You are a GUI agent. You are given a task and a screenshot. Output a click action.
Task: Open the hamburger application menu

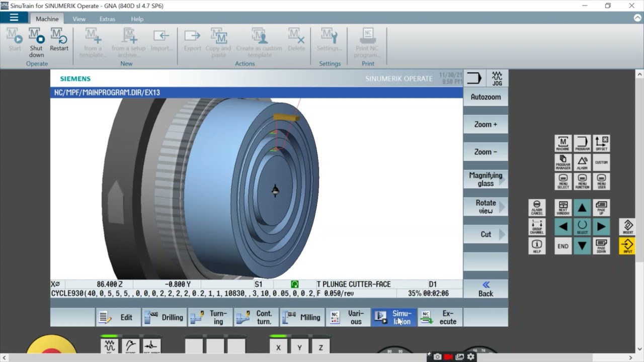click(x=14, y=18)
